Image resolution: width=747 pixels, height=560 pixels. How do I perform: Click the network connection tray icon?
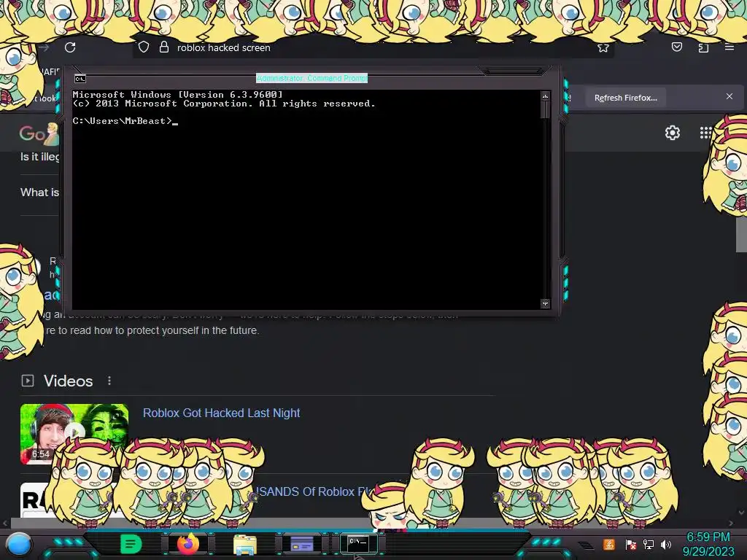coord(649,544)
